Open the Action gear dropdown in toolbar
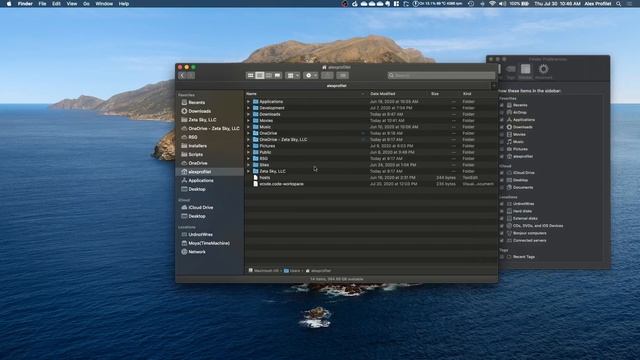The image size is (640, 360). coord(311,76)
